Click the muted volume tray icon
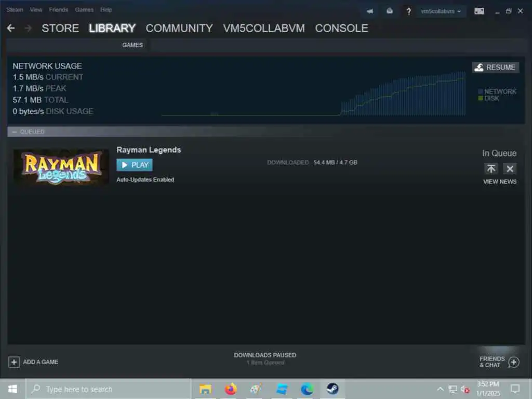Viewport: 532px width, 399px height. tap(465, 389)
